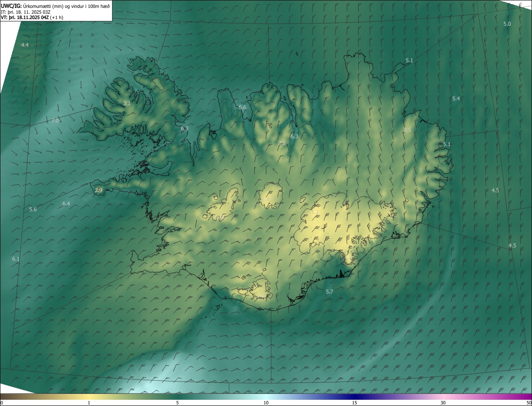Click the valid time line "VT: þri. 18.11.2025 04Z"
532x406 pixels.
click(x=26, y=18)
